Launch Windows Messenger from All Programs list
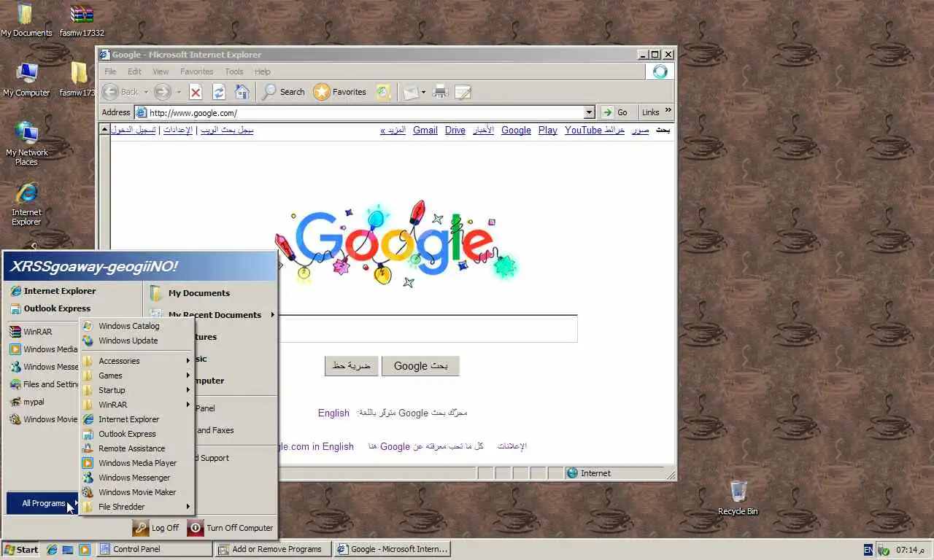 click(136, 478)
